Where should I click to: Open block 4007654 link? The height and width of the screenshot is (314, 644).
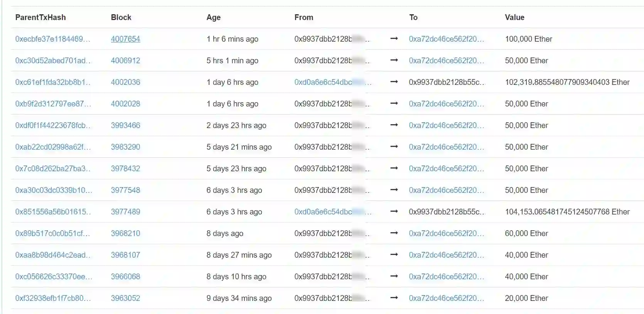(x=125, y=39)
